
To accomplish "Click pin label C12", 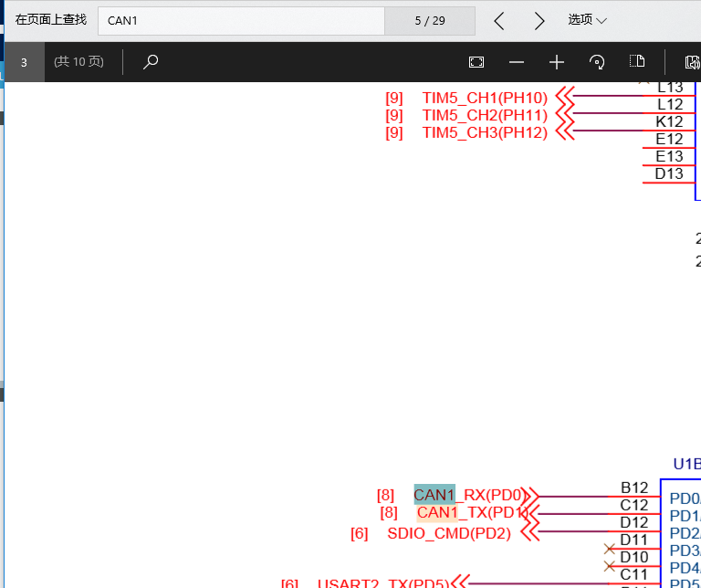I will click(x=634, y=505).
